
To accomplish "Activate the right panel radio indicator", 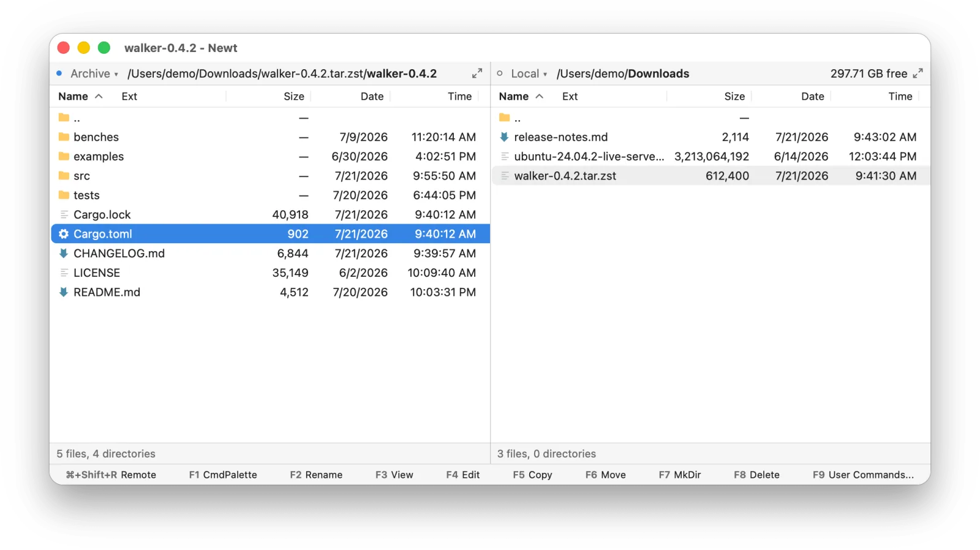I will (x=500, y=73).
